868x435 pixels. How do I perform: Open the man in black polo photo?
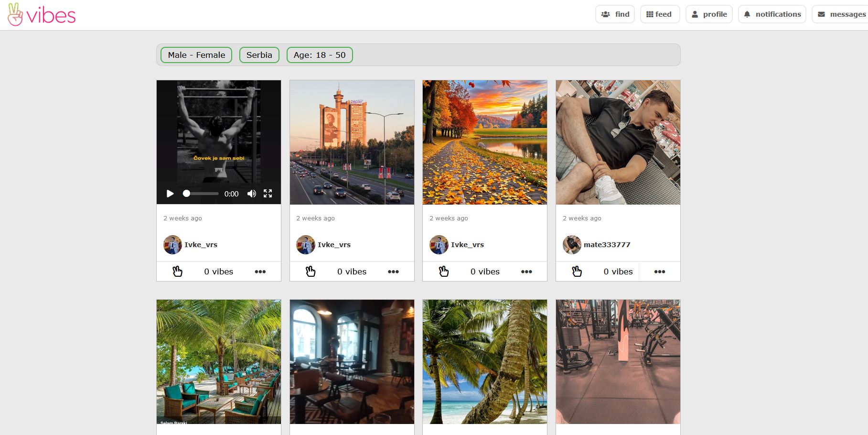618,142
